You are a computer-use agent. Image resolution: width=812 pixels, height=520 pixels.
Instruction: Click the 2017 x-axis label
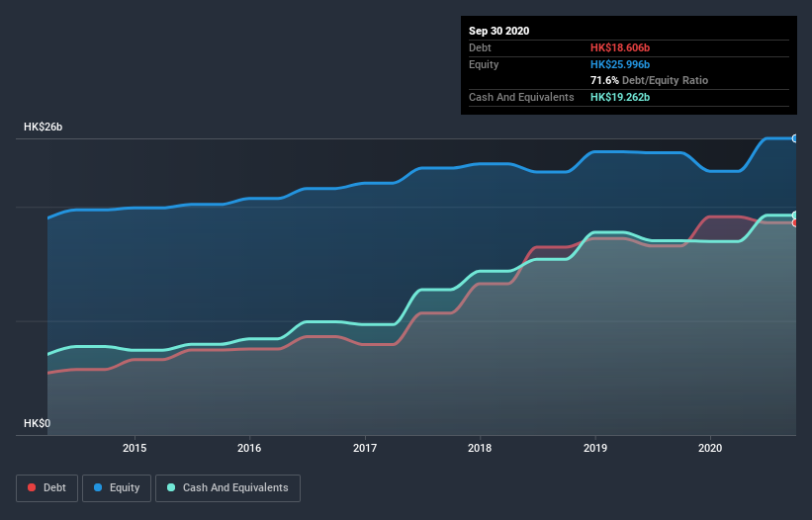coord(365,448)
